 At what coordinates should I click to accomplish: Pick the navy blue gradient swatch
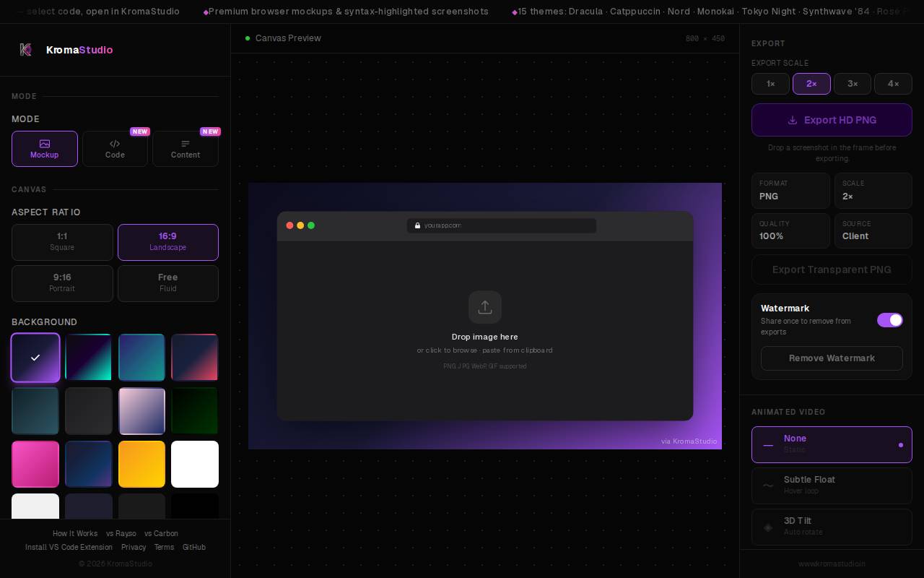point(89,465)
